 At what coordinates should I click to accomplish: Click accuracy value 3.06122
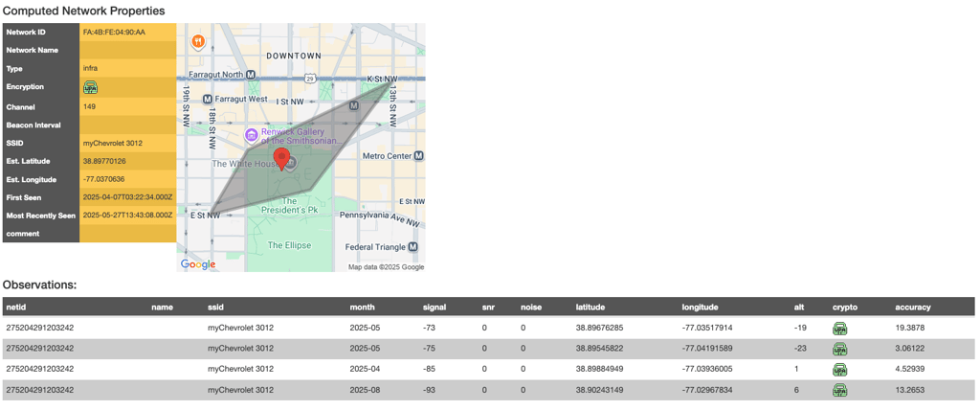point(909,348)
